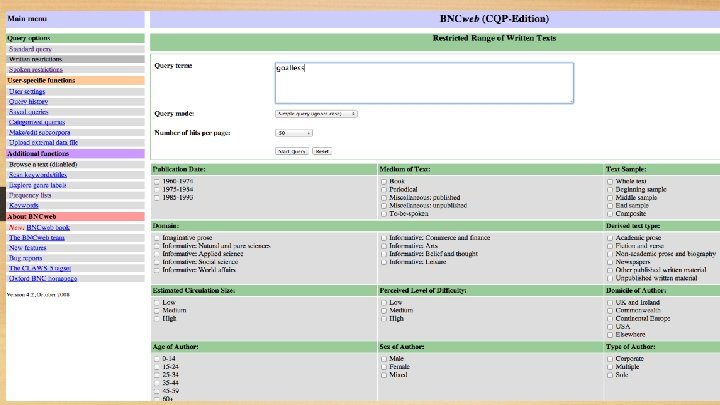Select the Composite text sample checkbox

[x=610, y=214]
